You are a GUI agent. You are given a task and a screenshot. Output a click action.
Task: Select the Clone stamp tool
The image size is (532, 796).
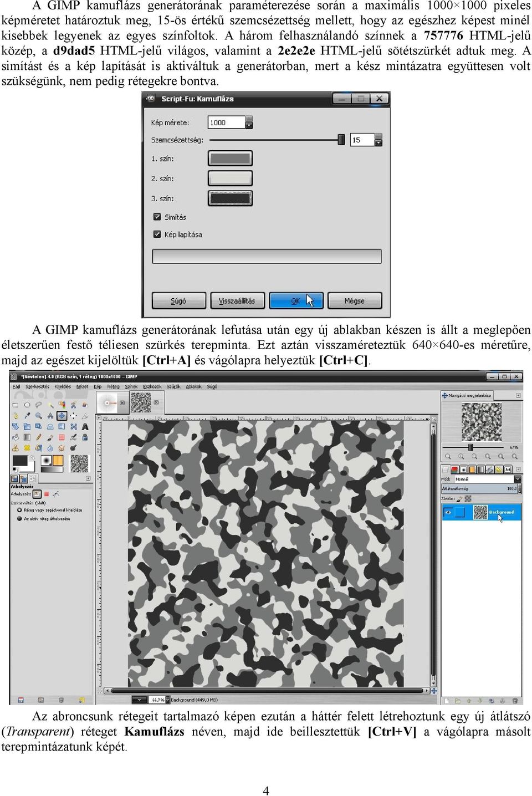click(x=16, y=448)
